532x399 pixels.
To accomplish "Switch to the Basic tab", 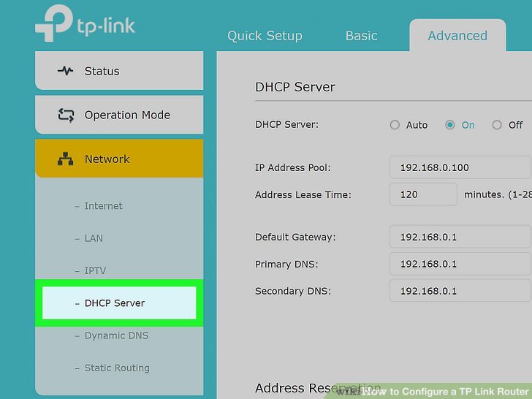I will (x=361, y=36).
